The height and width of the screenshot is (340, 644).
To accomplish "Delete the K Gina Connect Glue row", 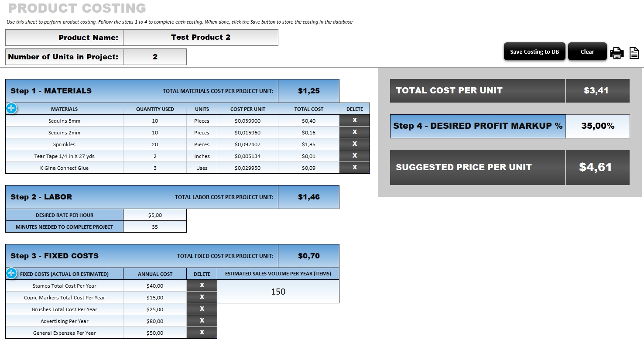I will (354, 168).
